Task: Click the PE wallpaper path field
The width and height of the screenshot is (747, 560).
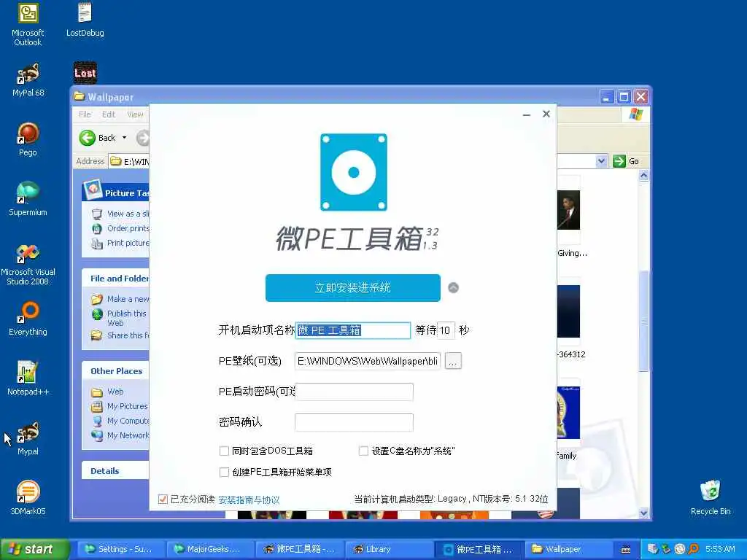Action: (368, 361)
